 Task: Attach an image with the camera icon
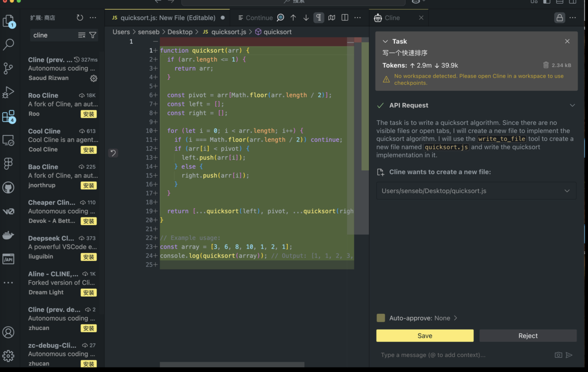[558, 355]
